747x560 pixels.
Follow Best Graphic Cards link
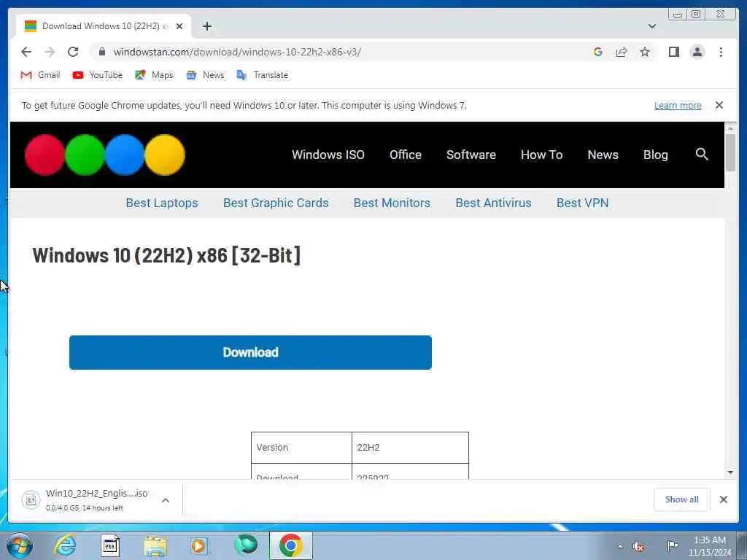(275, 203)
